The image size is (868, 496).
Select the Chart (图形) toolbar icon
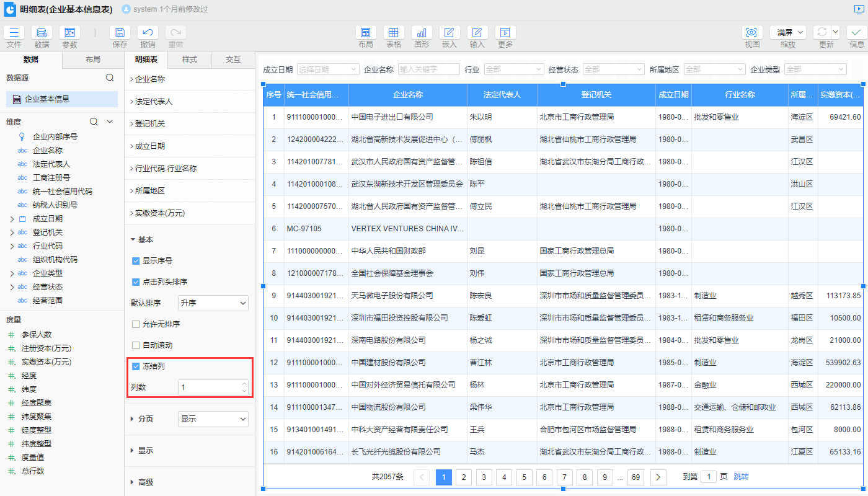coord(422,33)
